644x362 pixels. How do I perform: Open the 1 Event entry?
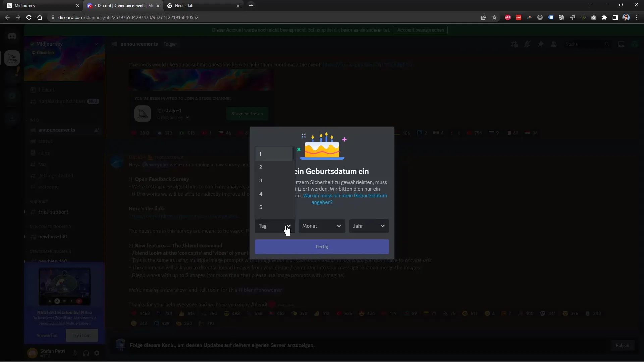tap(46, 90)
